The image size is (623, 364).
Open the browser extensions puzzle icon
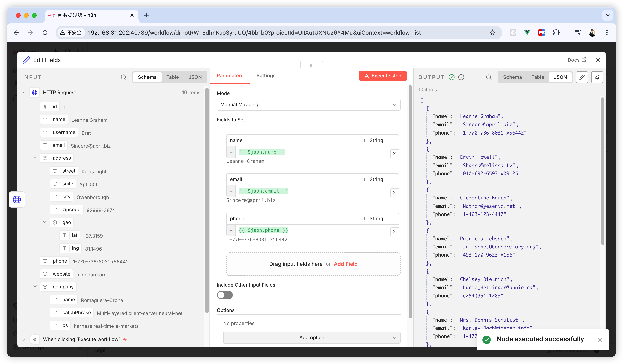point(556,33)
